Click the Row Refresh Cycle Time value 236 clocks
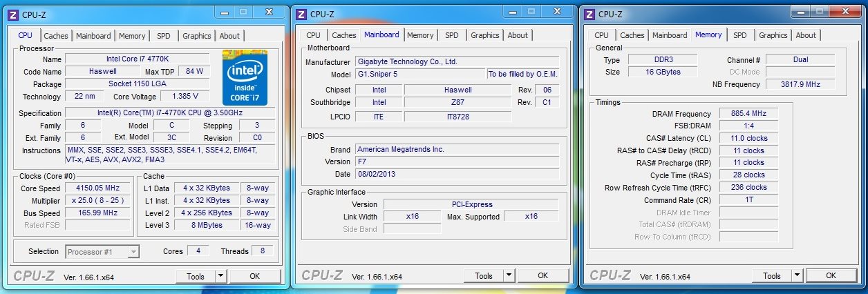Viewport: 868px width, 294px height. tap(748, 188)
